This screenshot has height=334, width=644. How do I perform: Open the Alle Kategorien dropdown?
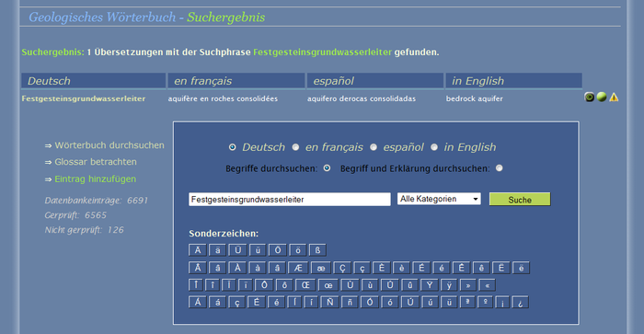point(439,199)
